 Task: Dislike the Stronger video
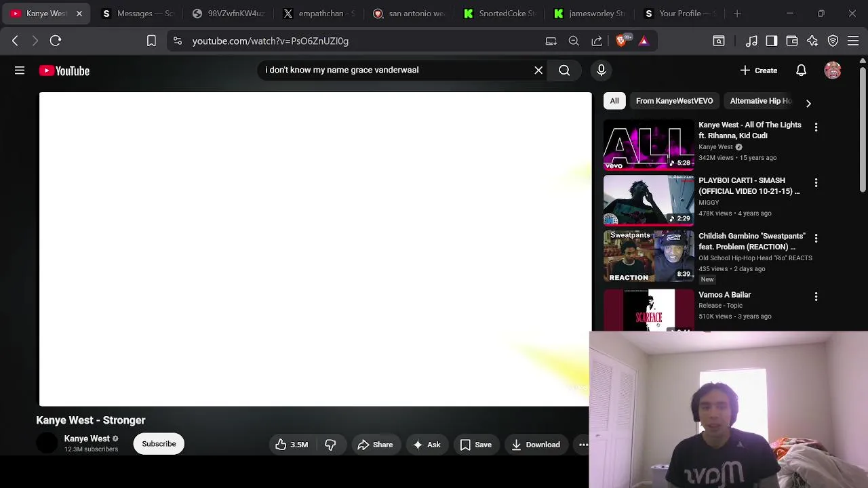coord(330,445)
